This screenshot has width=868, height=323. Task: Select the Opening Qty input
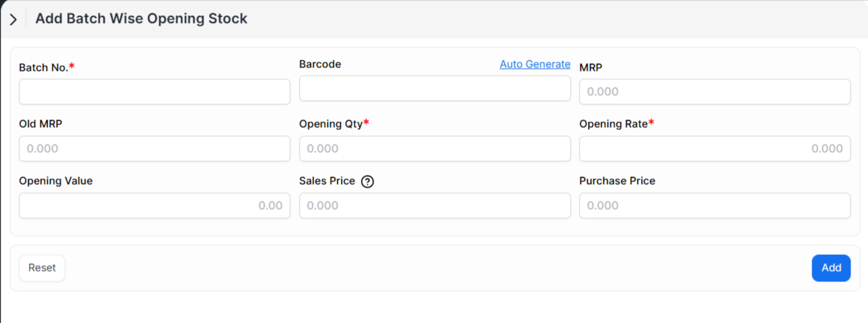[435, 149]
